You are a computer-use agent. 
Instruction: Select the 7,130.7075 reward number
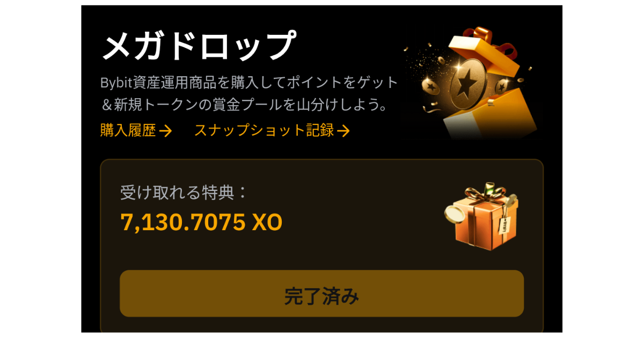(x=183, y=222)
